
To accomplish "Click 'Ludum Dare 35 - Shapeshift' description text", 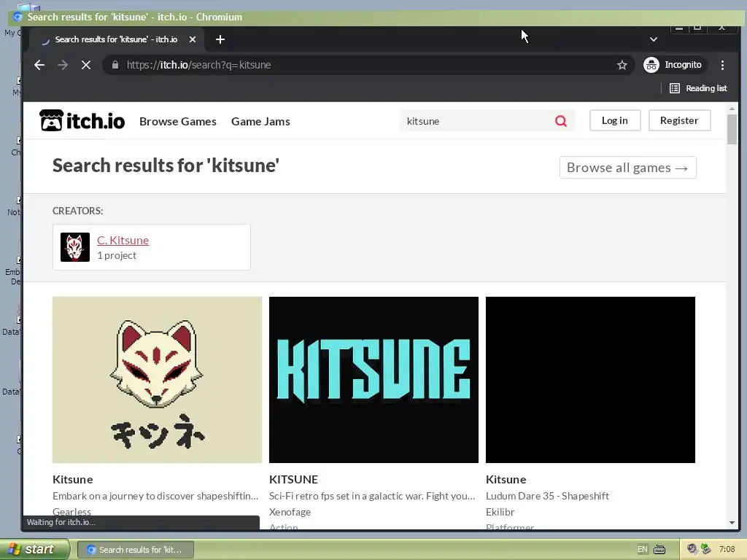I will pyautogui.click(x=547, y=496).
